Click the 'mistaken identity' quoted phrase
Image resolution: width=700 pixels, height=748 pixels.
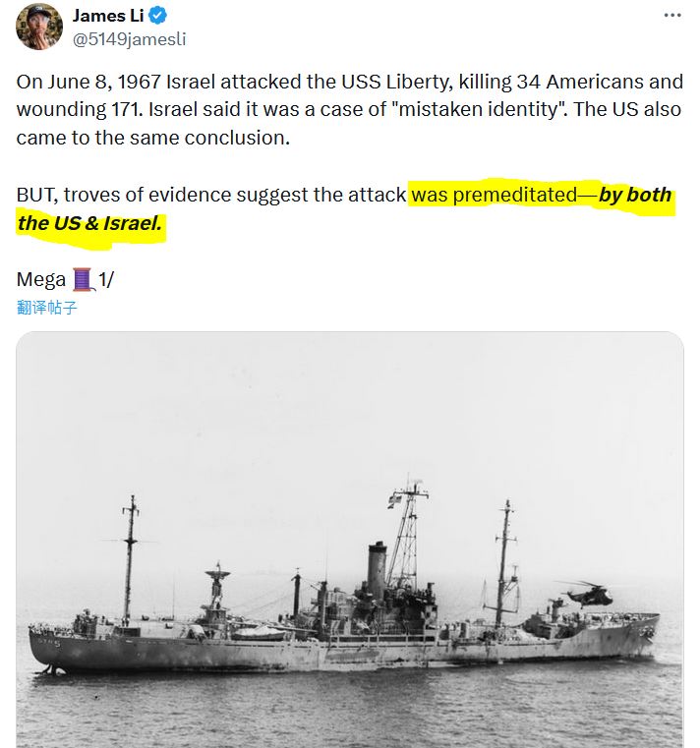[478, 109]
